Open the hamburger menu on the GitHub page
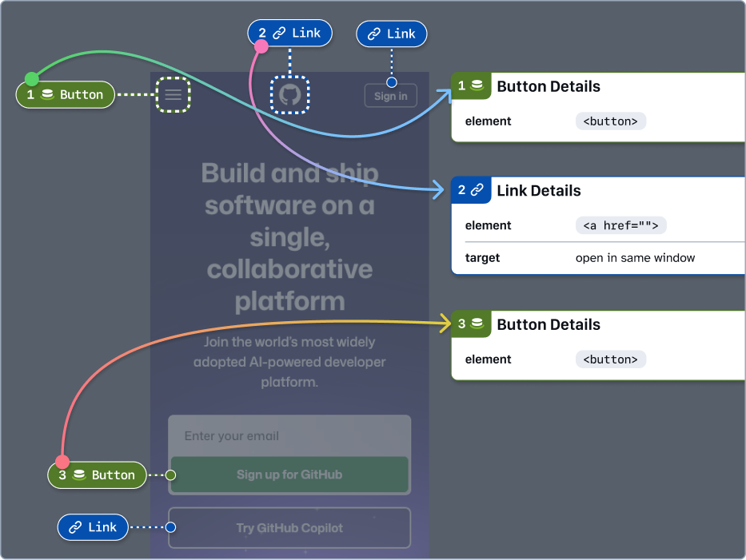 [174, 94]
